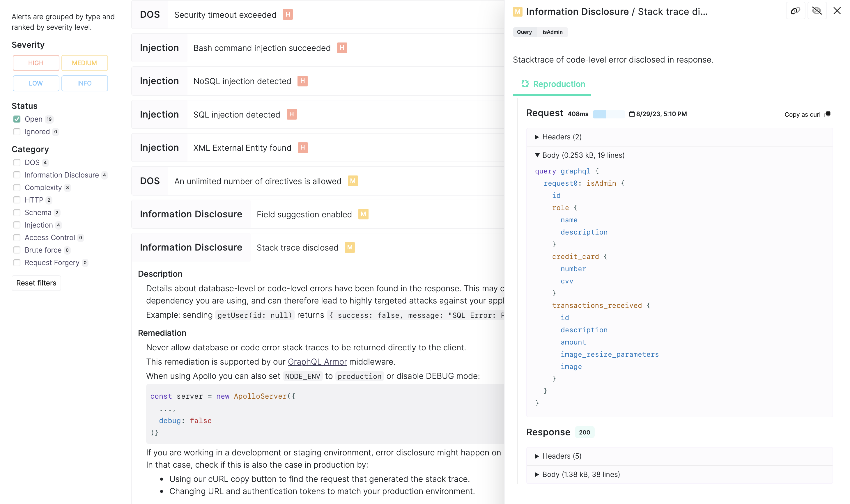Open the Stack trace disclosed alert row
Image resolution: width=850 pixels, height=504 pixels.
[297, 248]
